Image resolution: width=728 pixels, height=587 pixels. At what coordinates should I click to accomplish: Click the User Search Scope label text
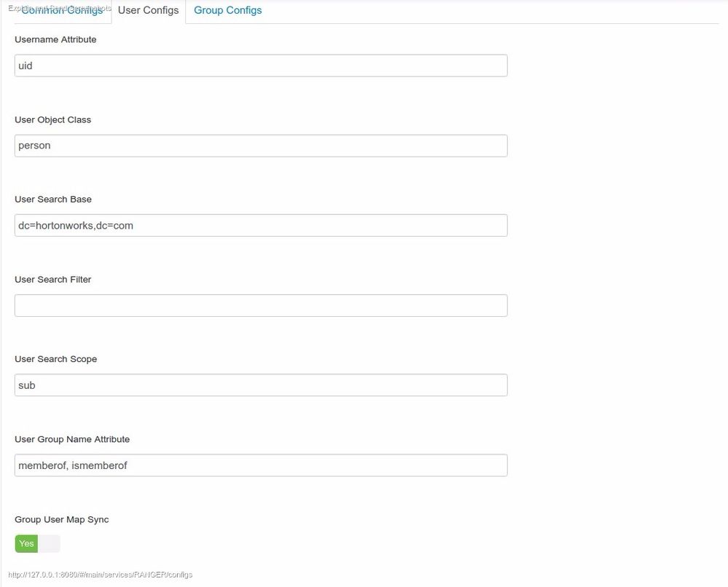click(x=55, y=359)
